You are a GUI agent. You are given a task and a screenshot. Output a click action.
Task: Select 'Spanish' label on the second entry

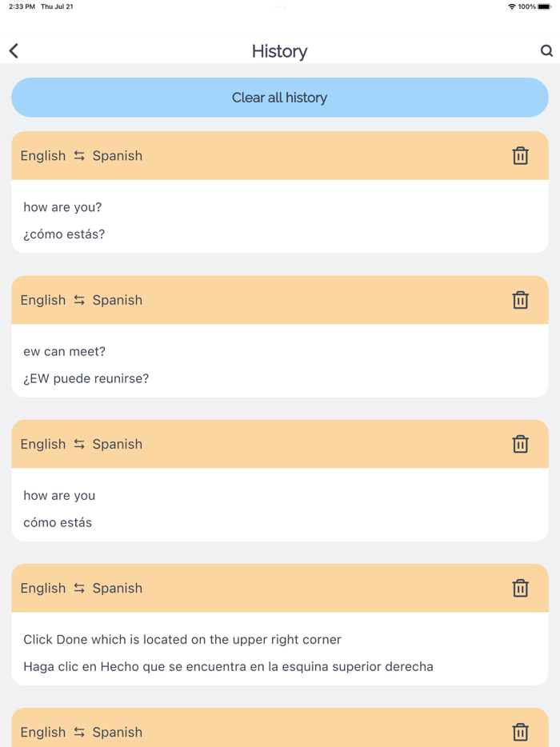(x=118, y=300)
